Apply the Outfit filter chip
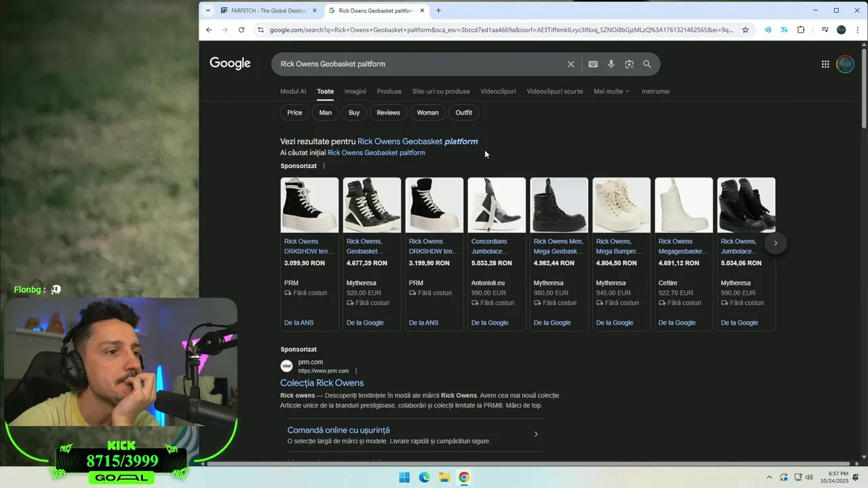Screen dimensions: 868x488 click(464, 113)
